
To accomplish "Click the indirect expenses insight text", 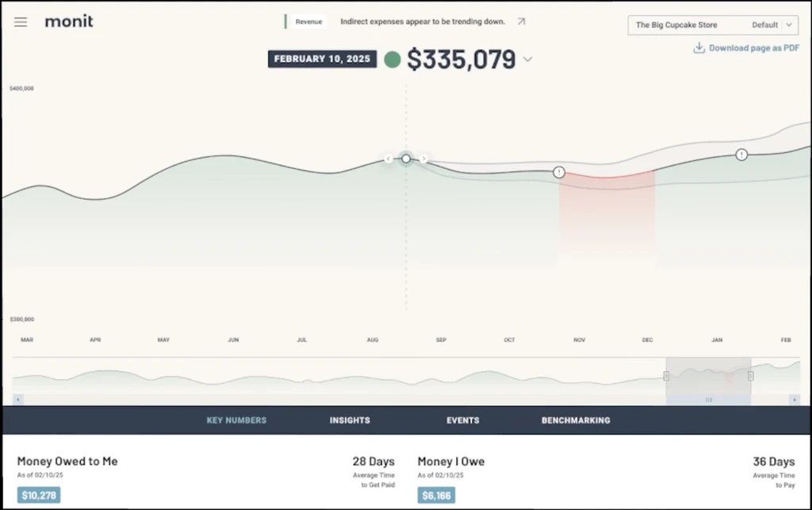I will 423,21.
